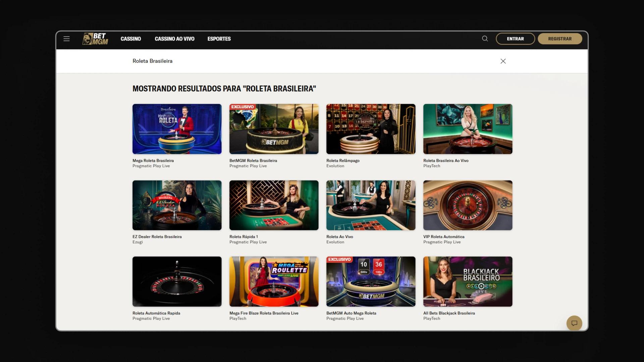
Task: Open the Cassino menu item
Action: 131,39
